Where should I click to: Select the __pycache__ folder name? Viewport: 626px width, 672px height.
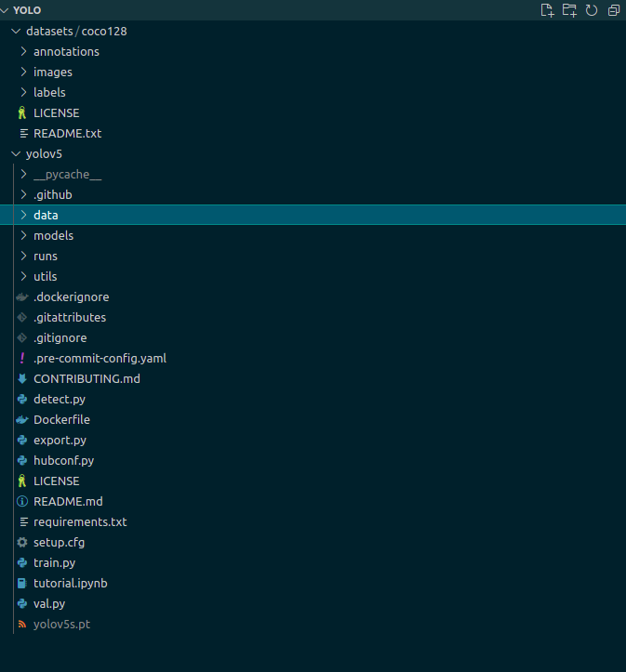tap(68, 174)
